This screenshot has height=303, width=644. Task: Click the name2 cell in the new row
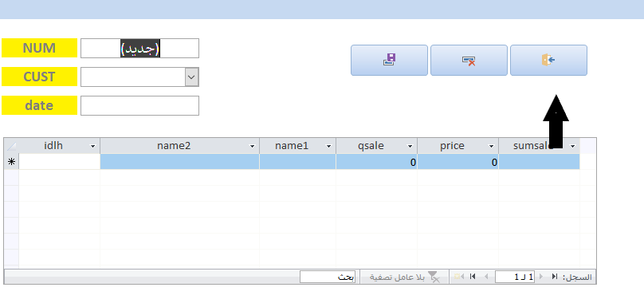(179, 162)
